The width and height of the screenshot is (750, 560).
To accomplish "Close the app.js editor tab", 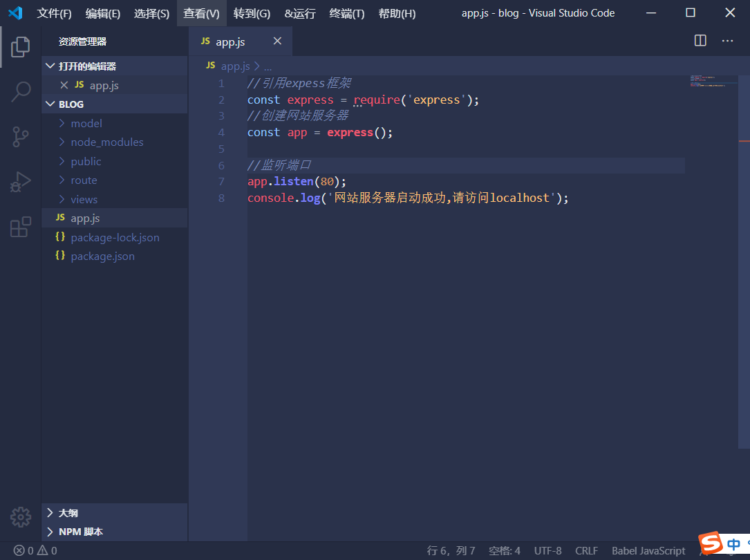I will pyautogui.click(x=277, y=41).
